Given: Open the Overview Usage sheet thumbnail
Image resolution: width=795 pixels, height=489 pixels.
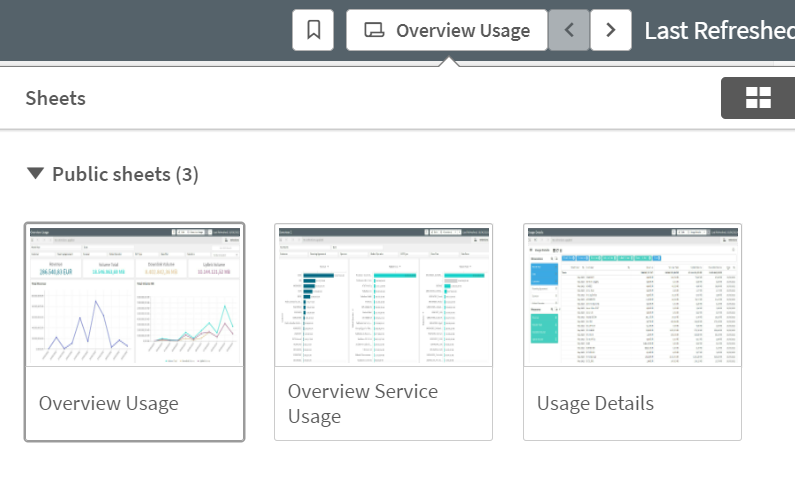Looking at the screenshot, I should [x=134, y=294].
